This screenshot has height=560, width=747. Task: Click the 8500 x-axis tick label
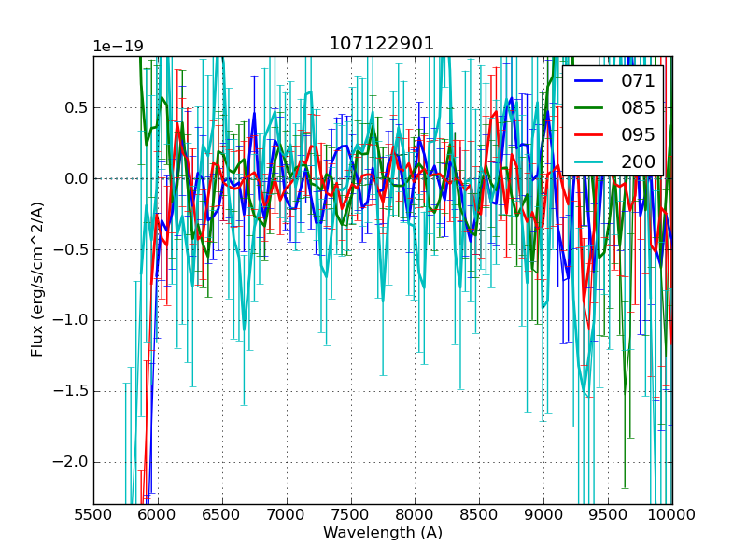click(480, 514)
